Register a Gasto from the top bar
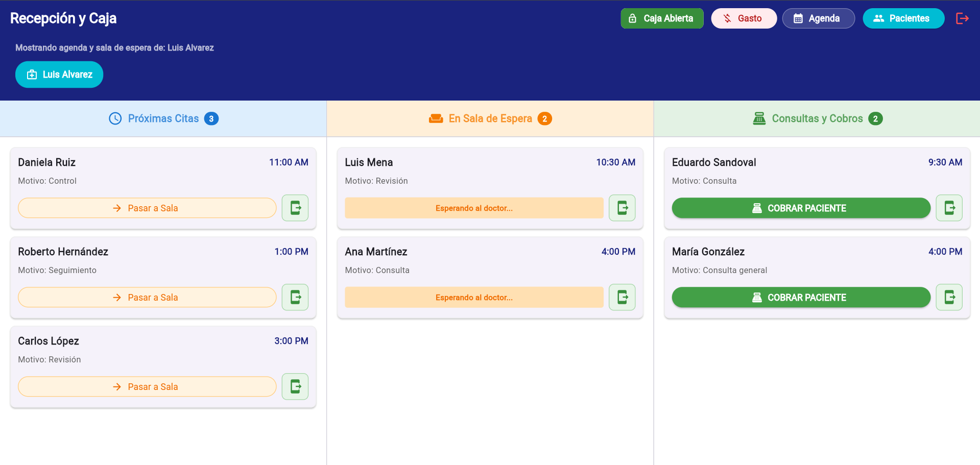Image resolution: width=980 pixels, height=465 pixels. [744, 18]
